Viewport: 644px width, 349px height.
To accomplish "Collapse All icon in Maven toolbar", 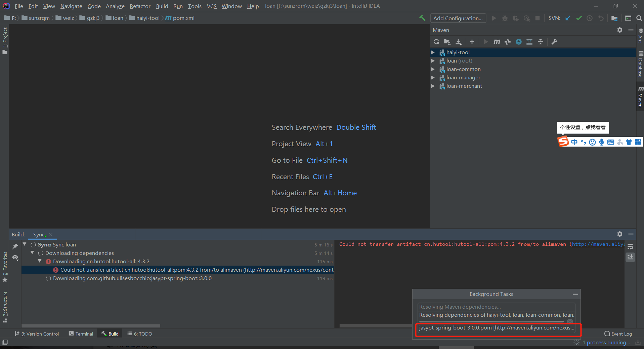I will pos(541,42).
